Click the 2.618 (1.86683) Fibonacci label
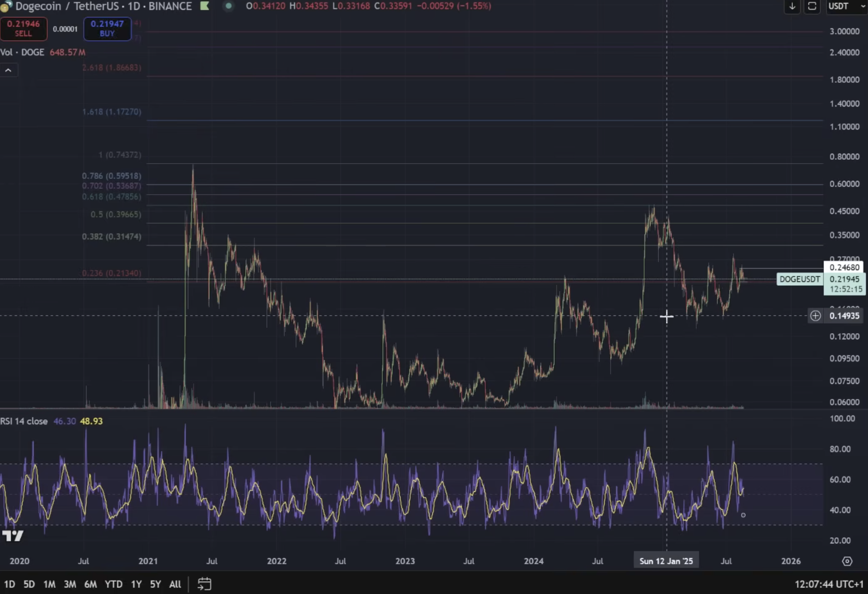 coord(112,68)
